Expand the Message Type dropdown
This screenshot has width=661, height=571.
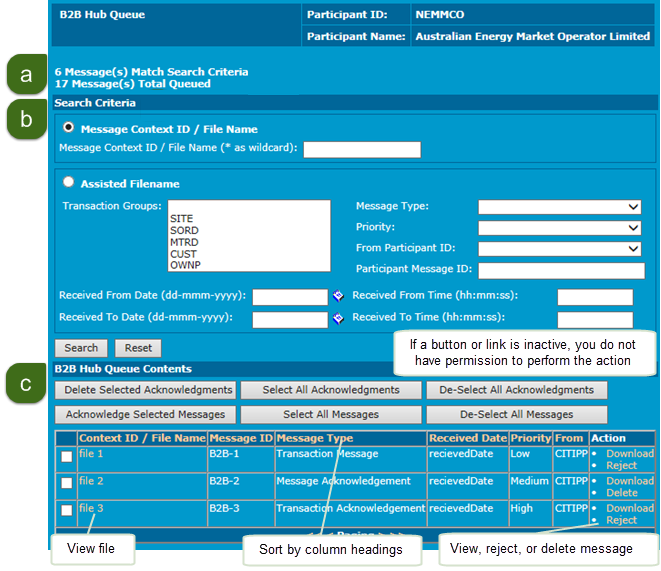click(559, 207)
